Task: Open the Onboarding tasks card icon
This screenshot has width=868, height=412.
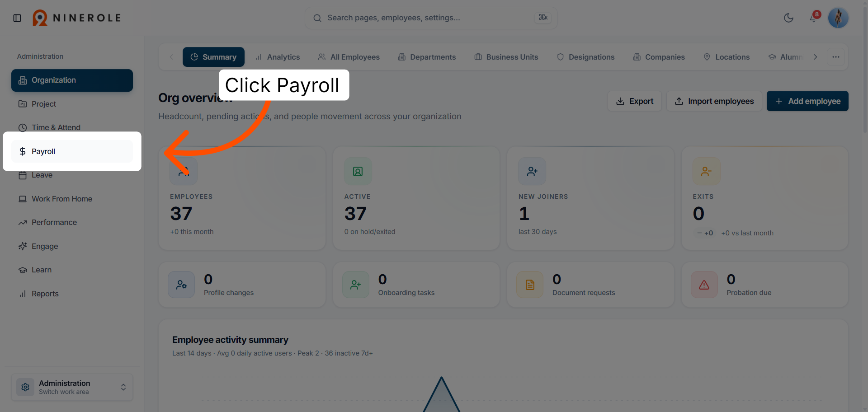Action: 356,285
